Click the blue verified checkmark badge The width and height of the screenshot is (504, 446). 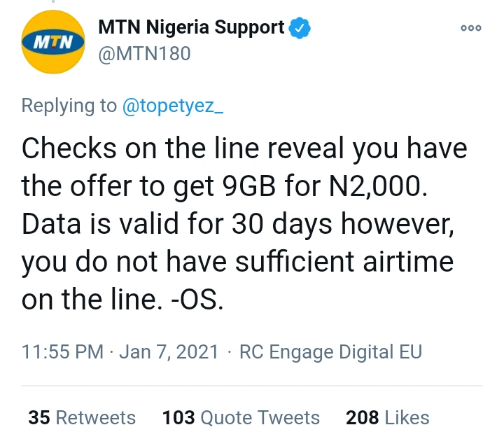click(301, 28)
